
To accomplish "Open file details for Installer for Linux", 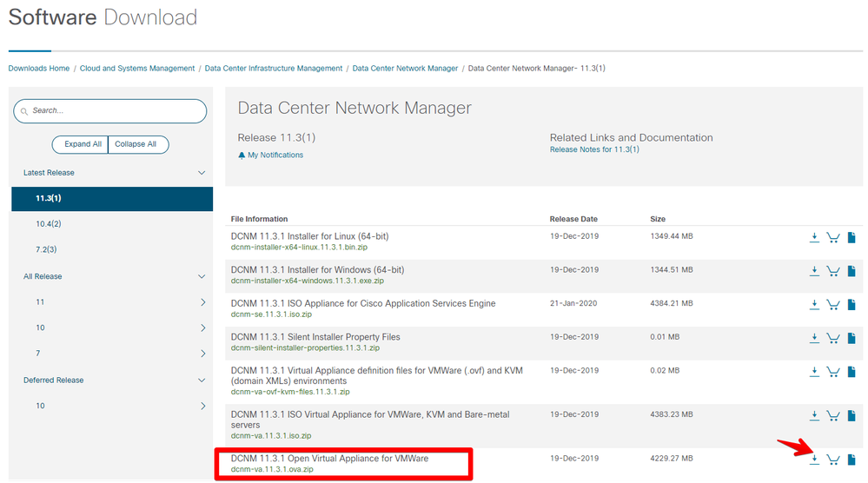I will (852, 237).
